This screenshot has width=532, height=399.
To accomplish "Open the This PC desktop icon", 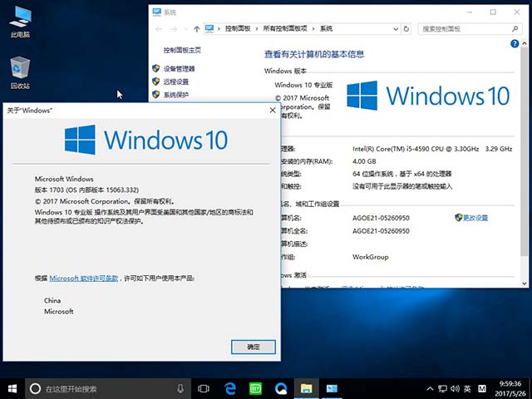I will click(x=20, y=22).
